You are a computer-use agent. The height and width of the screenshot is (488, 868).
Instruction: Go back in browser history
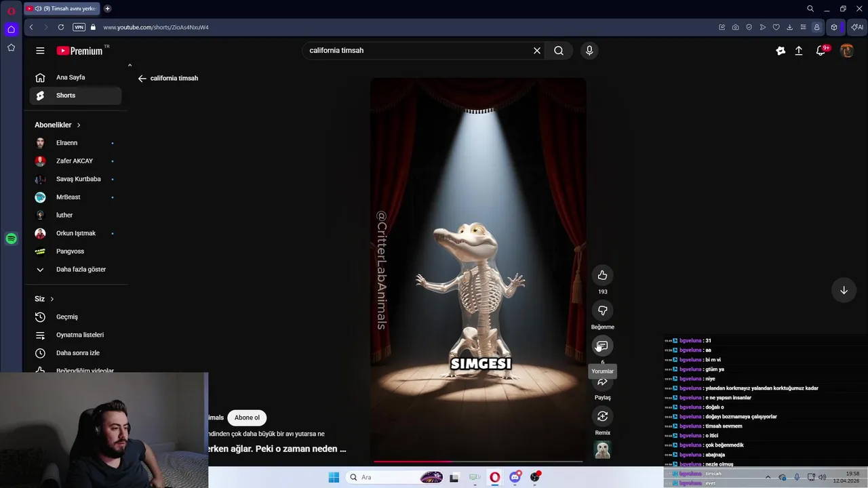(x=31, y=27)
